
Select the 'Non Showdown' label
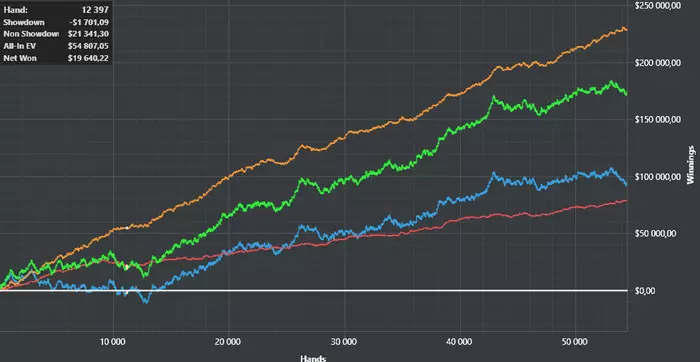click(x=31, y=34)
